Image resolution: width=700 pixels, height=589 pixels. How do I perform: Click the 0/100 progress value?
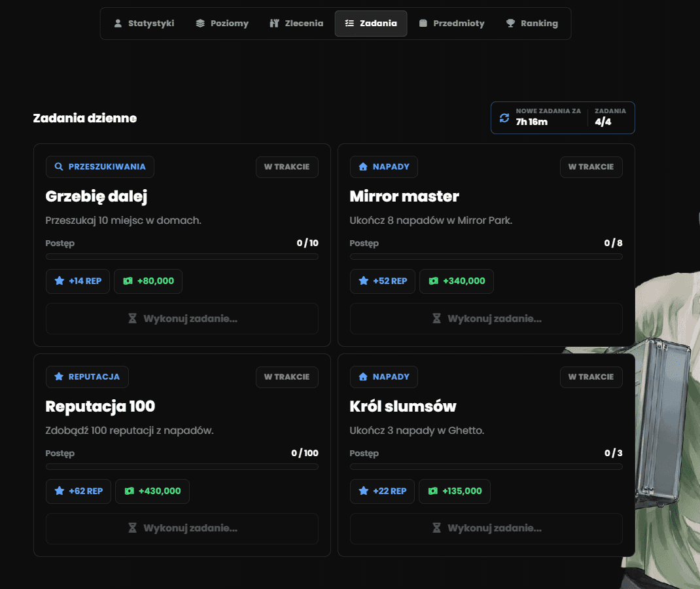tap(305, 453)
